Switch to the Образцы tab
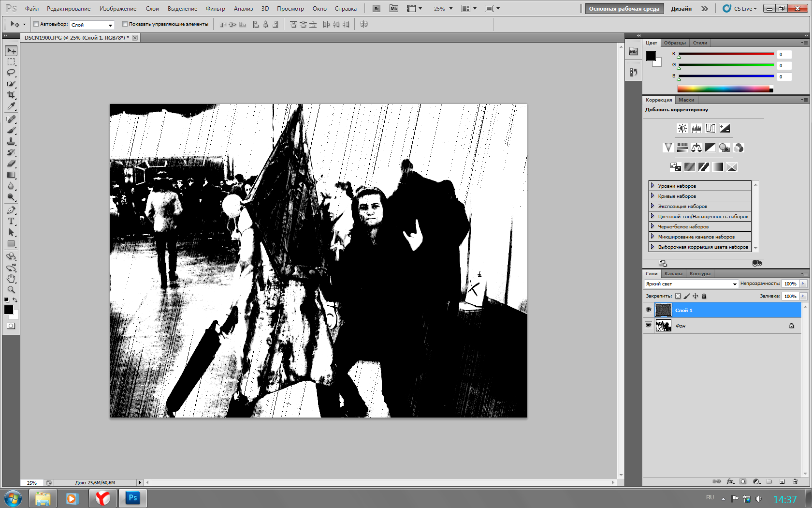The image size is (812, 508). coord(674,43)
